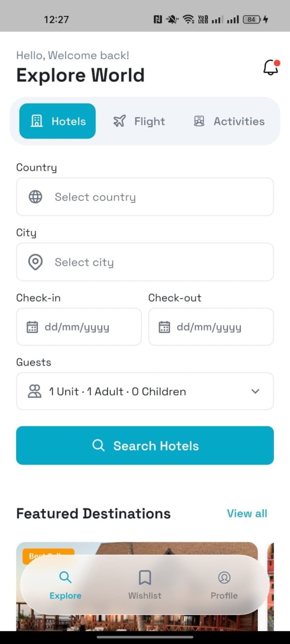Open the Profile icon in bottom bar

[x=224, y=578]
